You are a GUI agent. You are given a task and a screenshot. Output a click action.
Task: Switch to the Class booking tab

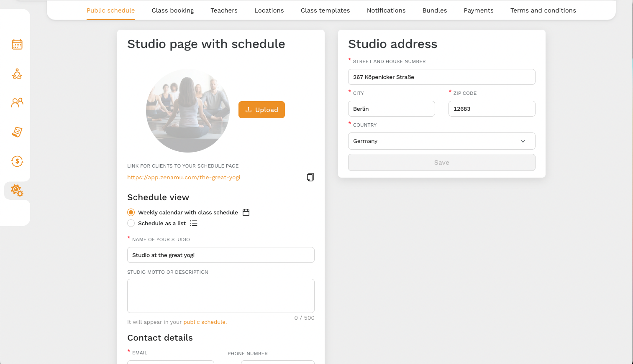[173, 10]
